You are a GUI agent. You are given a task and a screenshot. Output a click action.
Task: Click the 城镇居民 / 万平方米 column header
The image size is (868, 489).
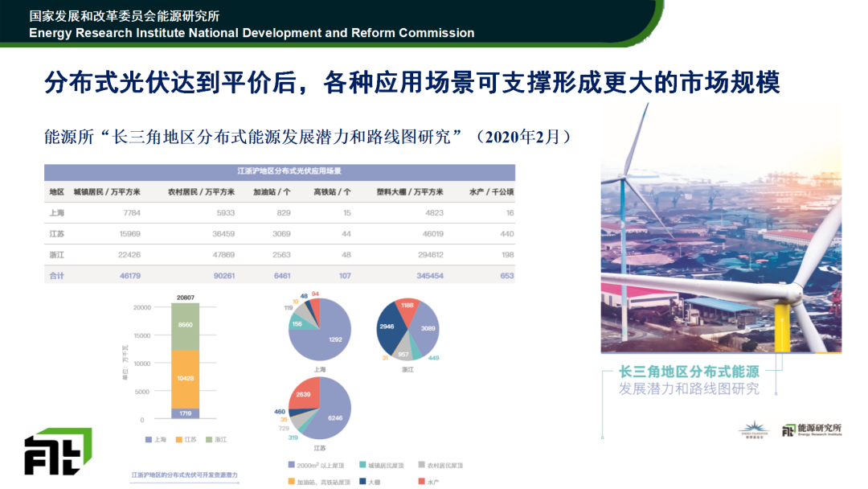pyautogui.click(x=107, y=191)
